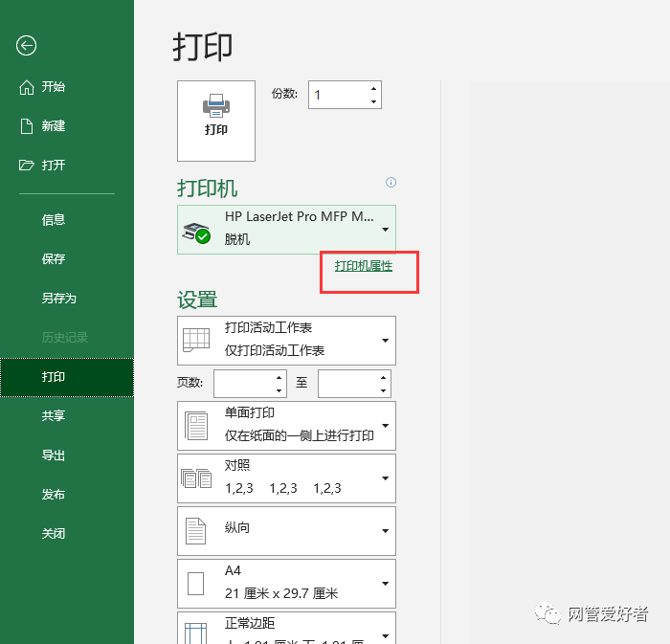
Task: Select 新建 in the sidebar
Action: click(54, 126)
